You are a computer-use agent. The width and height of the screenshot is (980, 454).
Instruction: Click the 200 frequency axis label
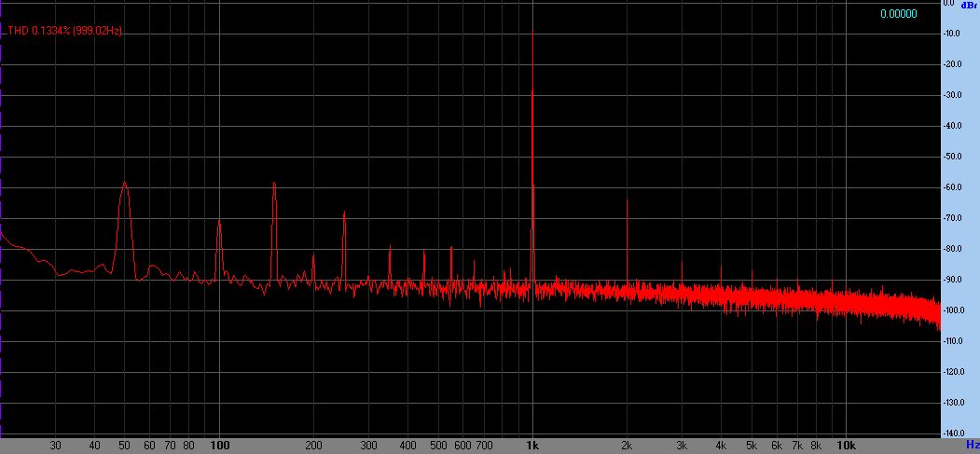pyautogui.click(x=313, y=446)
